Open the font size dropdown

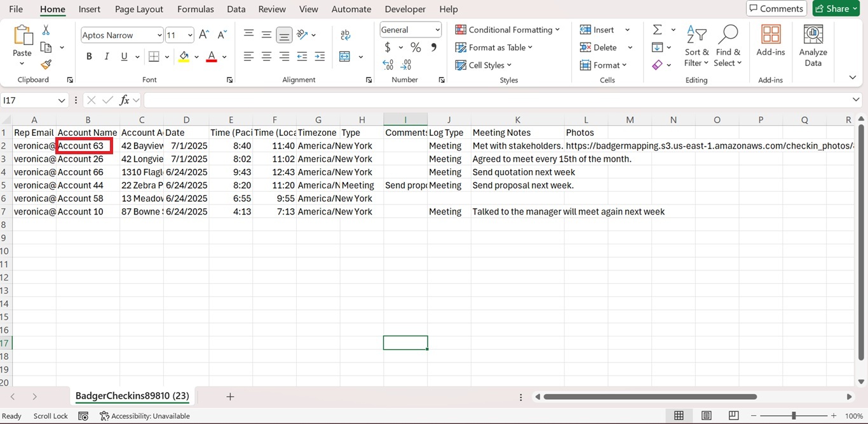[189, 35]
